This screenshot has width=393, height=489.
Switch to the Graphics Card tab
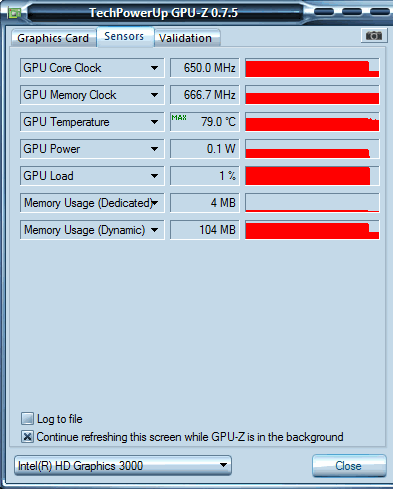coord(53,38)
